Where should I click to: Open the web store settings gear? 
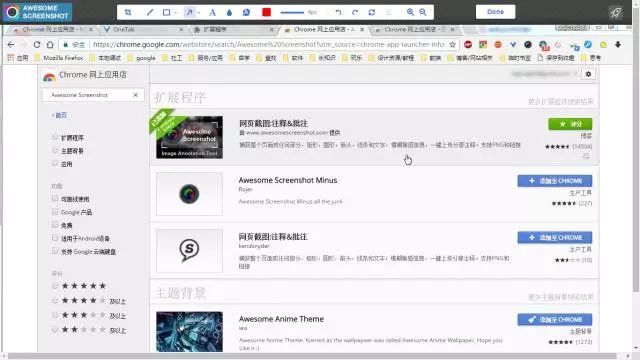(x=588, y=74)
